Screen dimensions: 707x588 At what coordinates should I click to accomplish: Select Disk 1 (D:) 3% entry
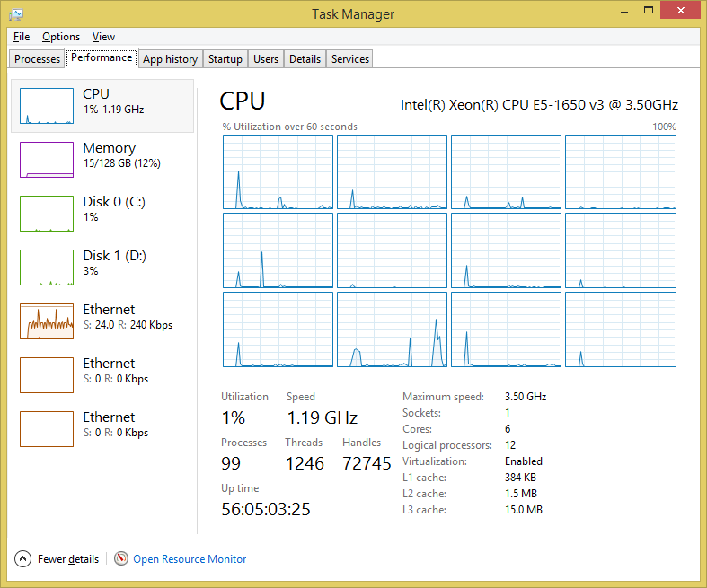pos(102,268)
